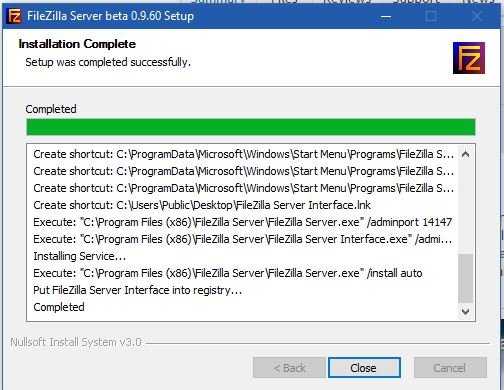Click the disabled Back button
This screenshot has width=504, height=390.
289,368
